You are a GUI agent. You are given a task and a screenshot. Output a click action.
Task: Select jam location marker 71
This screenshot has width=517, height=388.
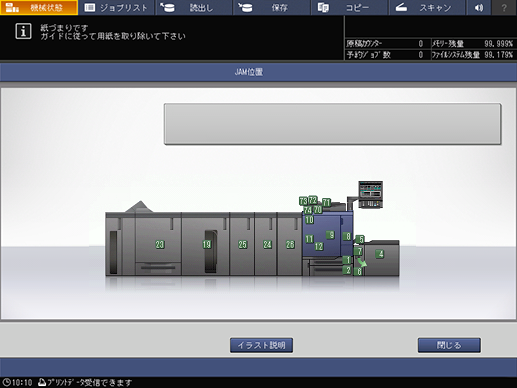click(326, 202)
